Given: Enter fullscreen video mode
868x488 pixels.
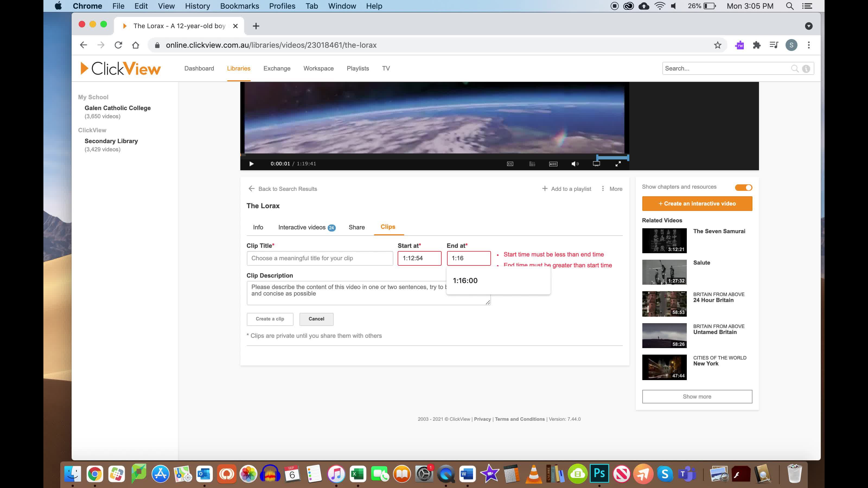Looking at the screenshot, I should 618,164.
